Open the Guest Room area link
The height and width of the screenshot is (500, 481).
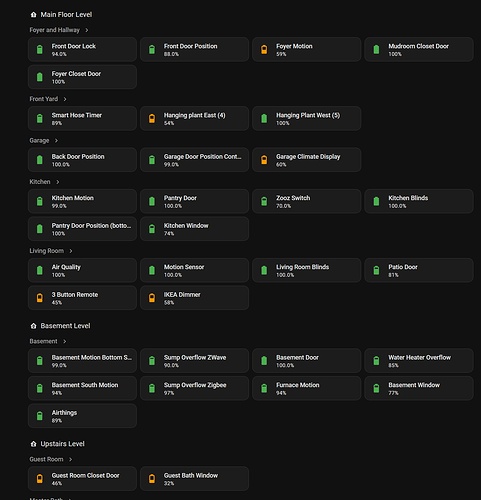(46, 459)
